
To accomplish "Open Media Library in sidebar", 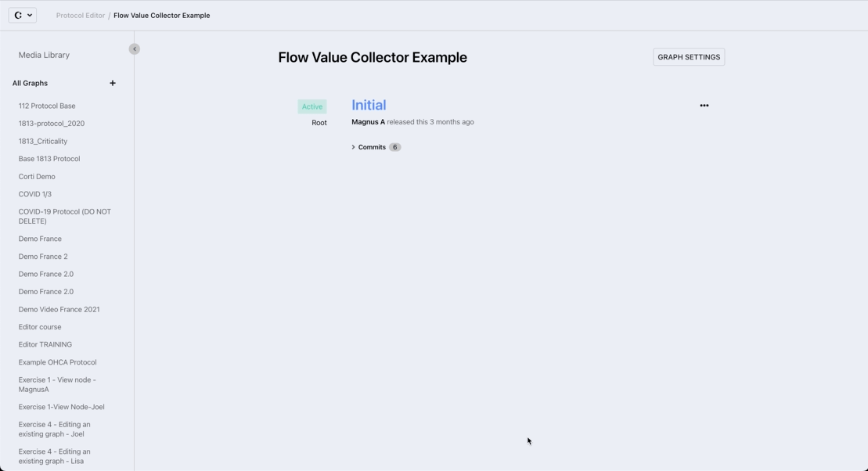I will (x=44, y=56).
